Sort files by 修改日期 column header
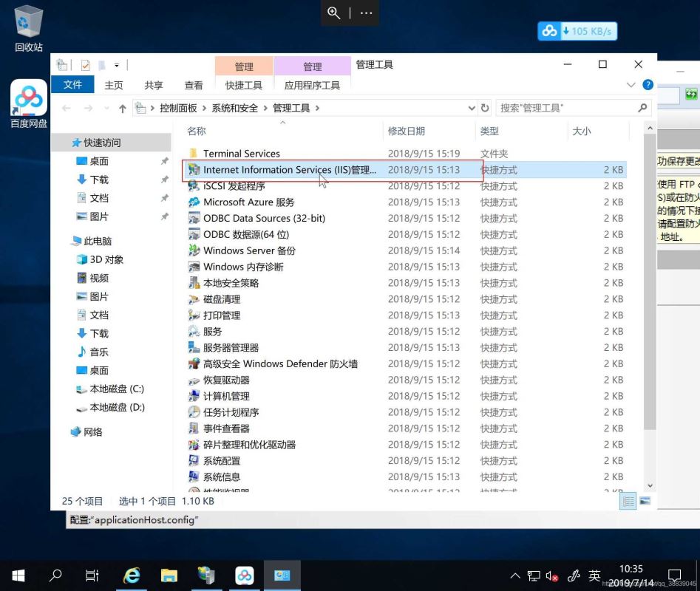 pos(407,131)
